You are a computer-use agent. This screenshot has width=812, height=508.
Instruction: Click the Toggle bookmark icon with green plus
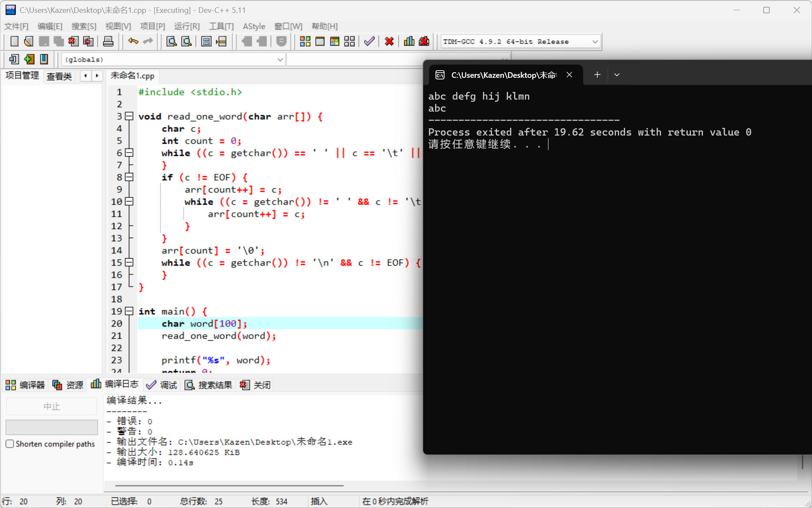pos(29,59)
